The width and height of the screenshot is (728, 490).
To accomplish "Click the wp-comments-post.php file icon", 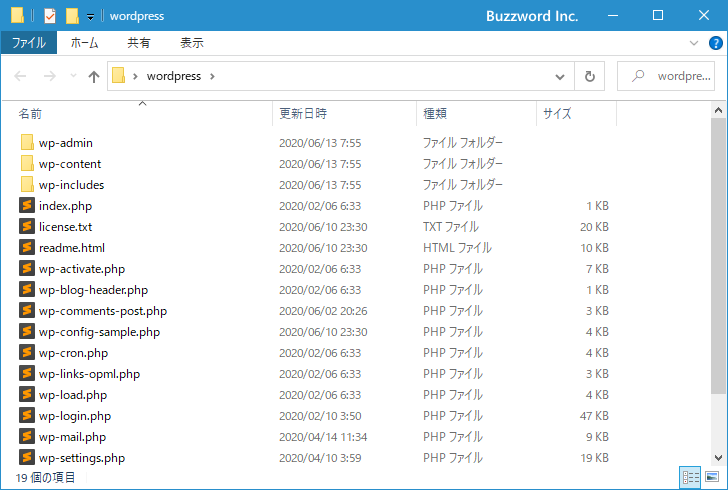I will point(27,310).
